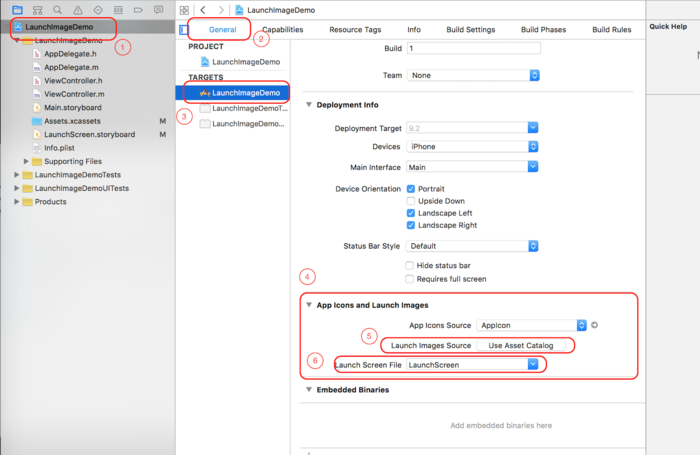Enable Requires full screen checkbox
The height and width of the screenshot is (455, 700).
coord(409,279)
